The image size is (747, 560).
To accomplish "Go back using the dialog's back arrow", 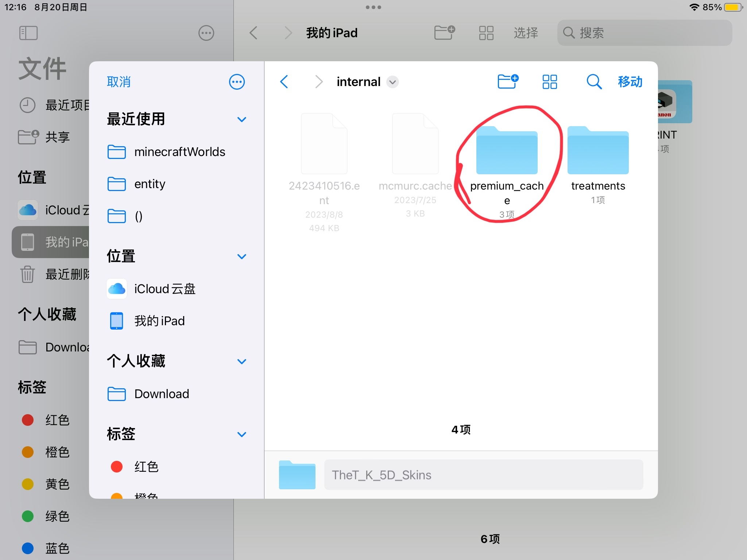I will pos(284,82).
